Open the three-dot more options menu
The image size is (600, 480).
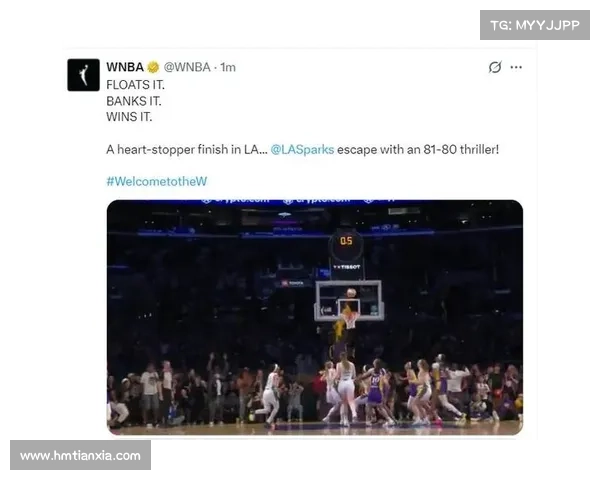click(x=516, y=67)
